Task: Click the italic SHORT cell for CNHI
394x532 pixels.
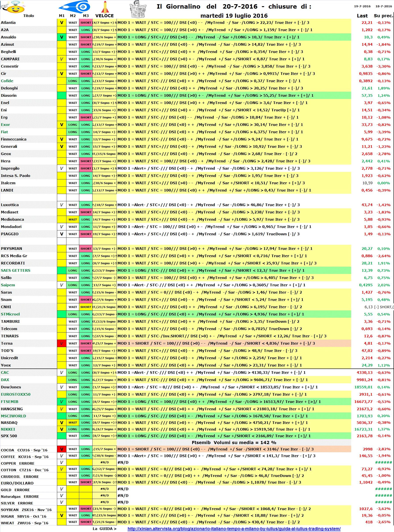Action: (x=86, y=307)
